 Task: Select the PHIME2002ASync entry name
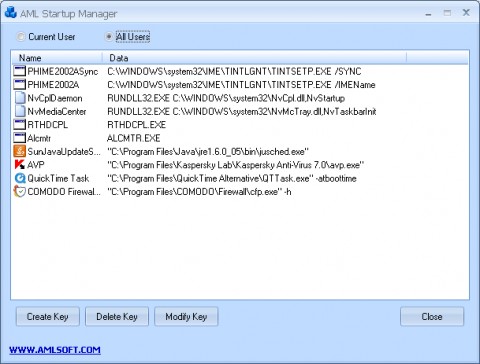(63, 71)
